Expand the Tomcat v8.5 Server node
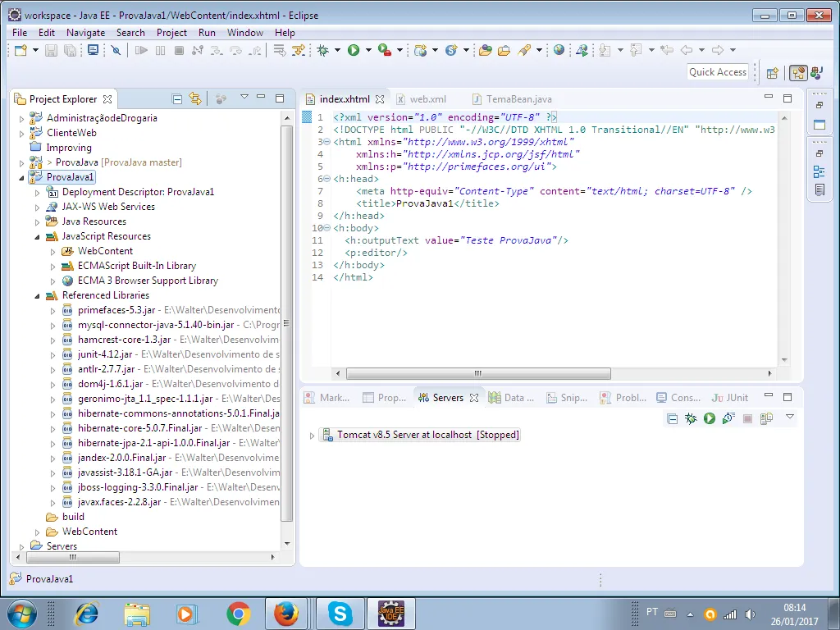The width and height of the screenshot is (840, 630). pos(312,436)
